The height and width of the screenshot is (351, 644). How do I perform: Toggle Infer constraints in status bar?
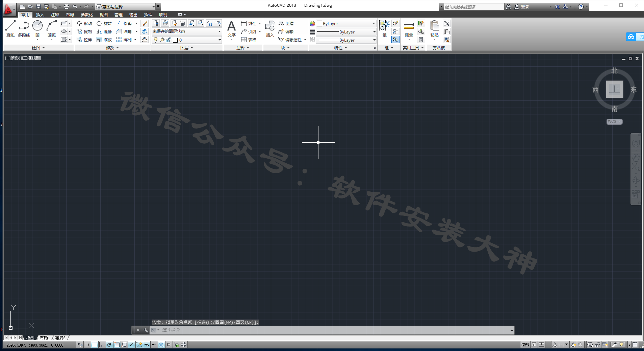click(80, 345)
